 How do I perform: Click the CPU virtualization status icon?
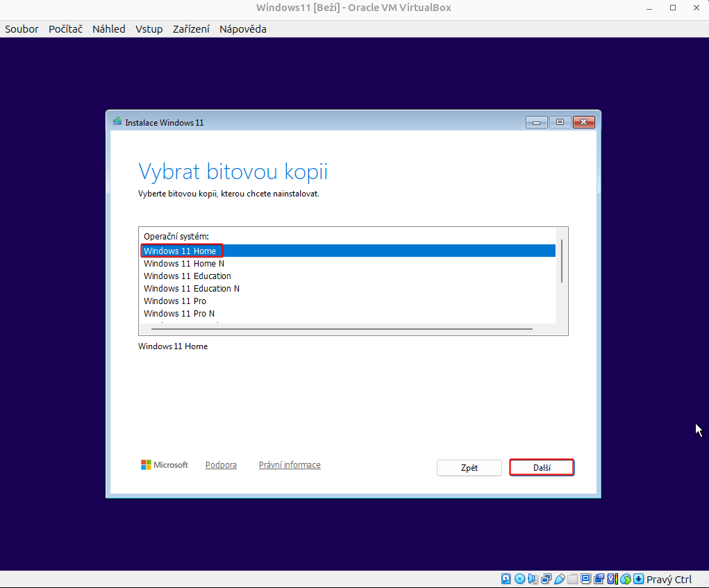612,579
